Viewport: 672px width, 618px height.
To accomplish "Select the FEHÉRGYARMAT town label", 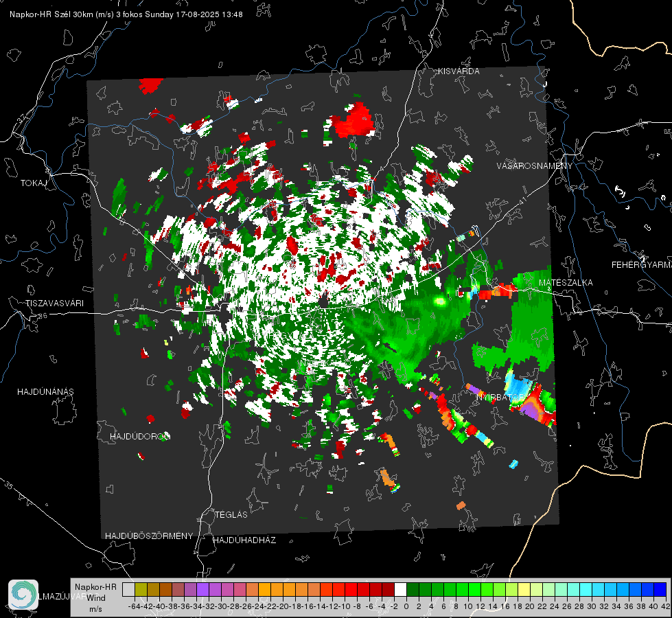I will pyautogui.click(x=641, y=265).
